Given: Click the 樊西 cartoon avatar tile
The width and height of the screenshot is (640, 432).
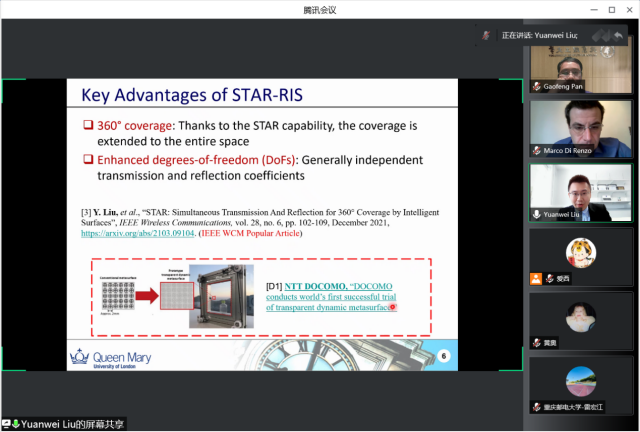Looking at the screenshot, I should tap(580, 254).
